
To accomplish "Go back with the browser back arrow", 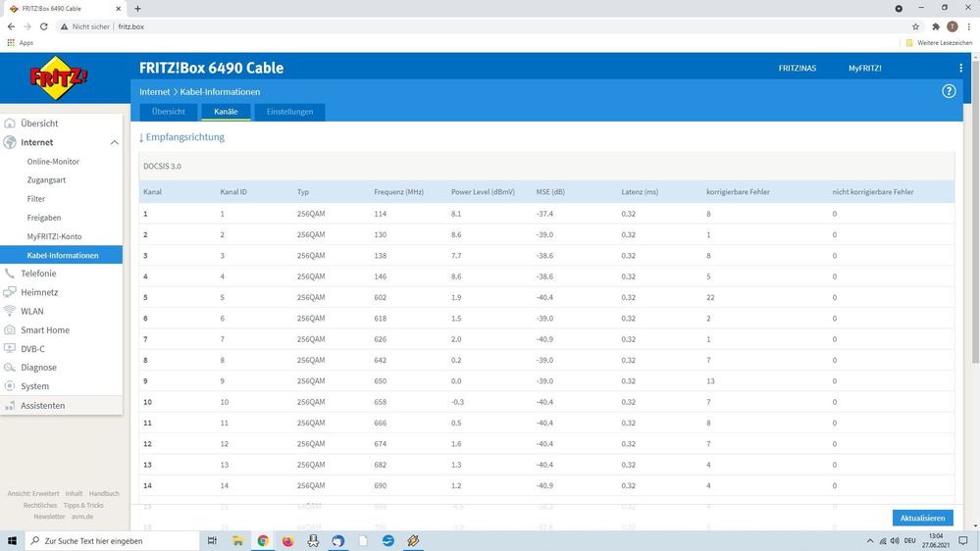I will click(11, 26).
